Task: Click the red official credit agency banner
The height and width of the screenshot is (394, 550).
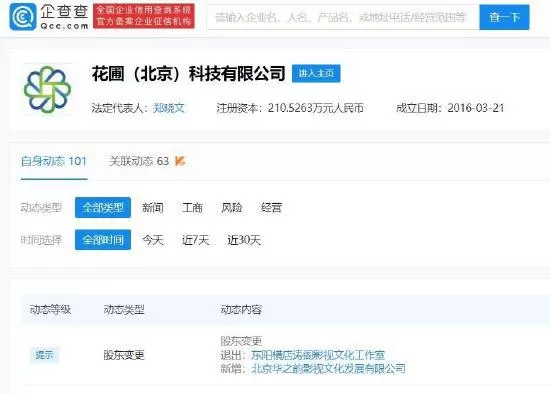Action: (x=144, y=16)
